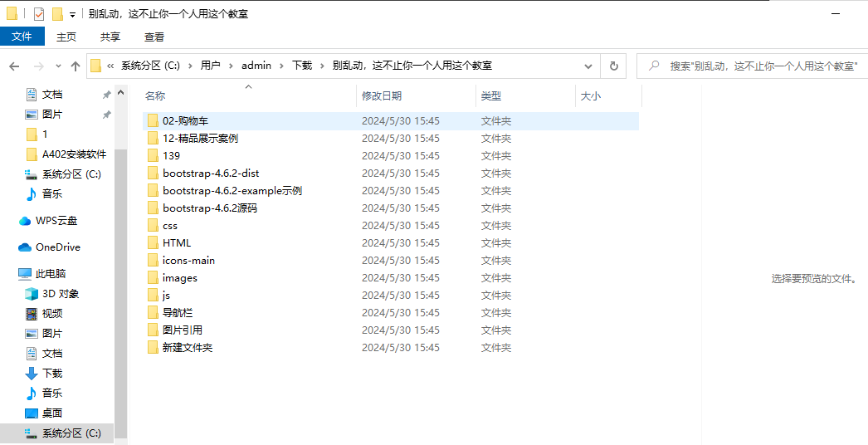The height and width of the screenshot is (445, 868).
Task: Select the HTML folder icon
Action: click(x=153, y=242)
